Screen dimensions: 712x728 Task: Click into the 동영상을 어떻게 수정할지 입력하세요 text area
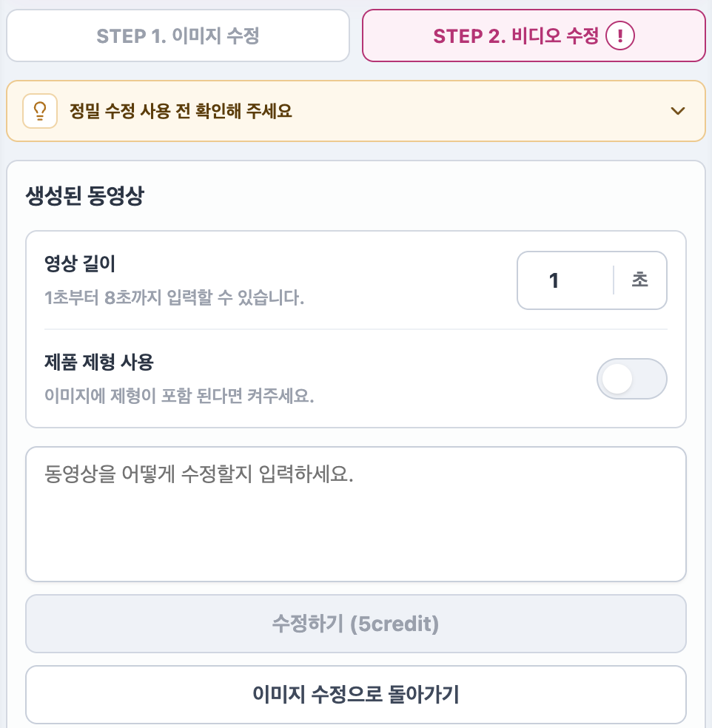[356, 514]
